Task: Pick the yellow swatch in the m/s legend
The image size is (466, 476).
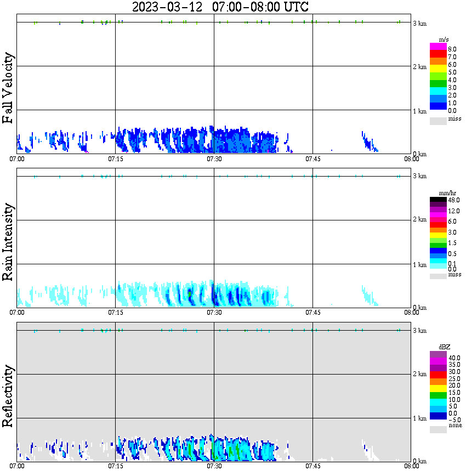Action: 438,69
